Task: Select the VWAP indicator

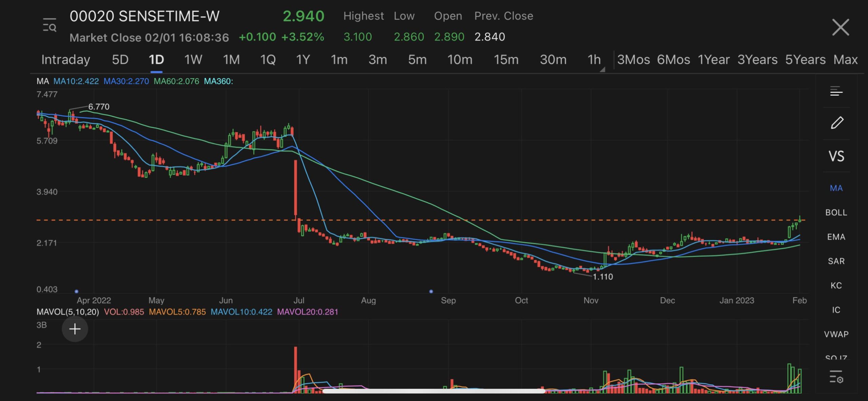Action: pos(836,335)
